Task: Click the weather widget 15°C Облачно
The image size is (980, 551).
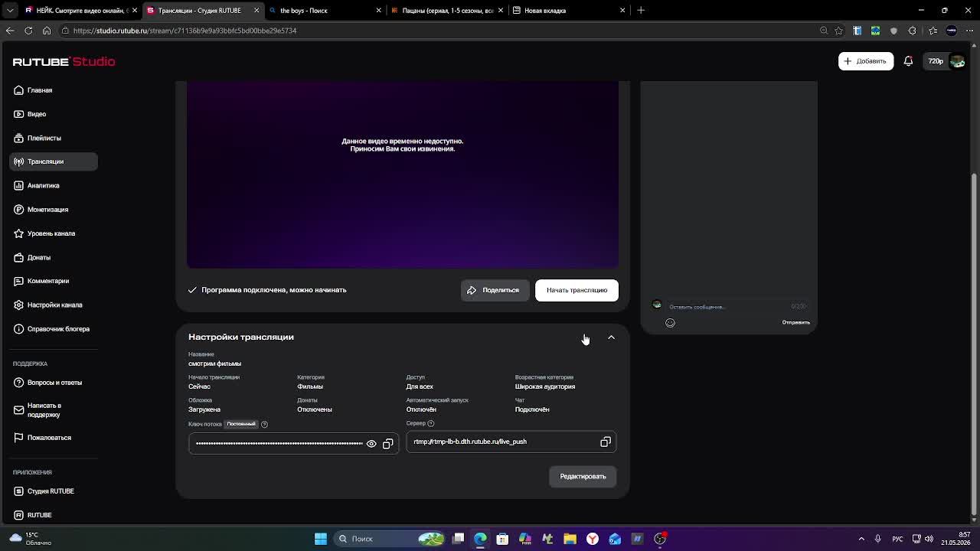Action: coord(29,539)
